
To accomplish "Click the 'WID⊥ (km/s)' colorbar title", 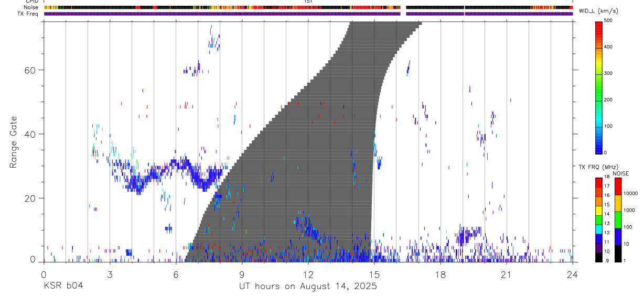I will click(x=598, y=11).
